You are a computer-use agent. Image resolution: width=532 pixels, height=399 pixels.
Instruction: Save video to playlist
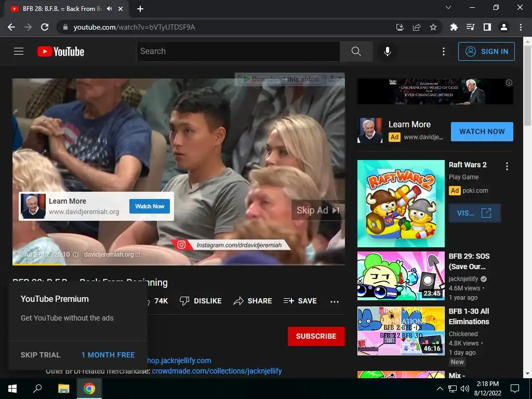(300, 301)
